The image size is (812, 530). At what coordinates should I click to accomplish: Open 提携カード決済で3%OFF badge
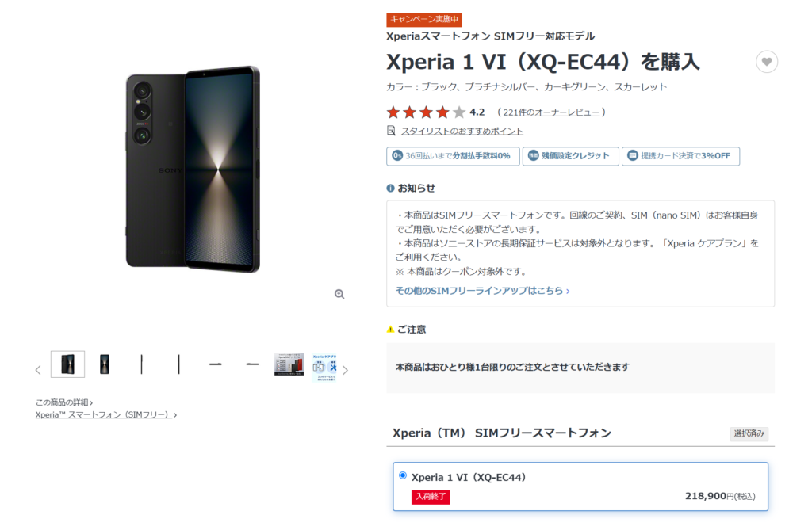pos(680,156)
